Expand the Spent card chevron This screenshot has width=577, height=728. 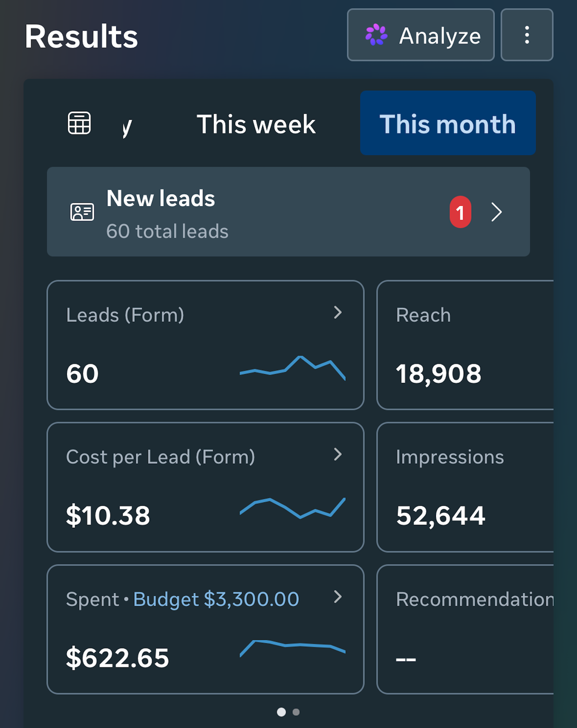[x=338, y=597]
